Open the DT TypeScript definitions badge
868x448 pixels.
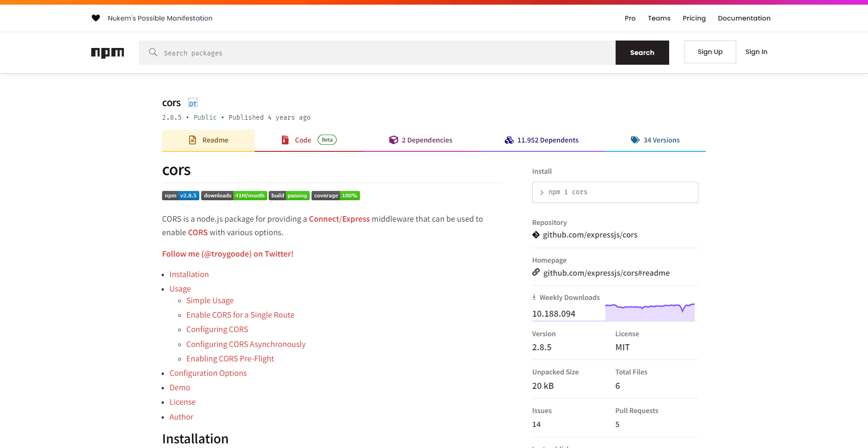click(193, 103)
